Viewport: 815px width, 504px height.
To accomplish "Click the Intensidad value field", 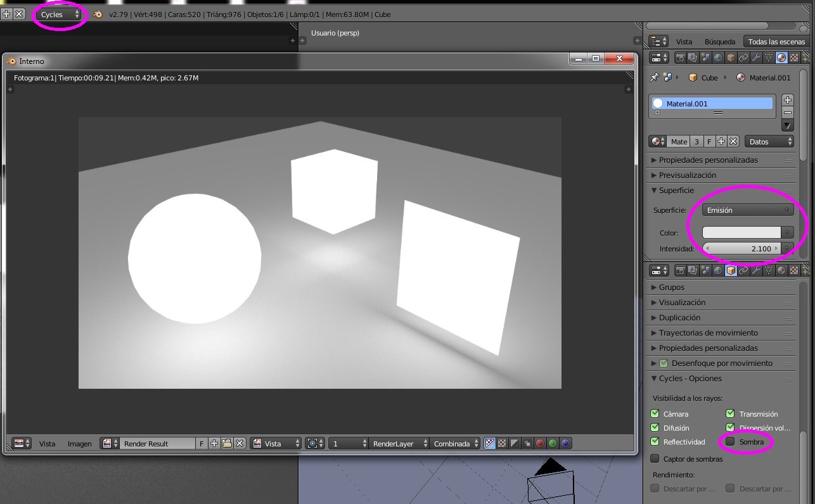I will (741, 249).
